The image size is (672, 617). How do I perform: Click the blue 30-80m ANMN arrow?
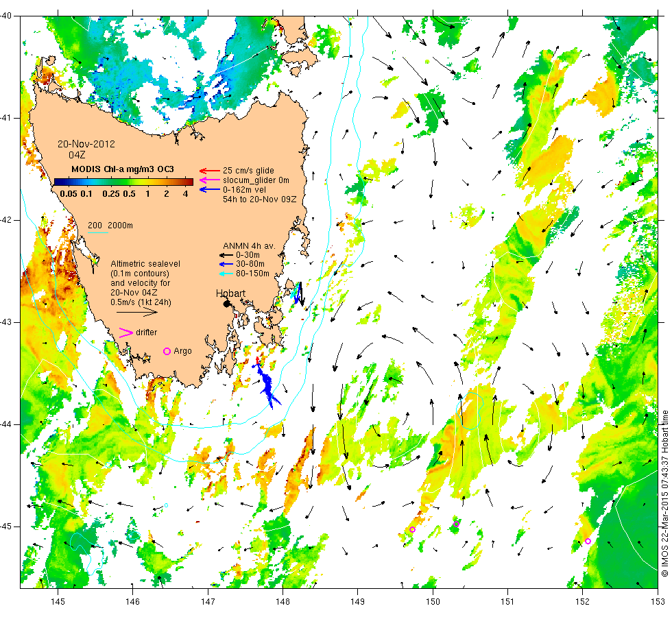point(226,265)
